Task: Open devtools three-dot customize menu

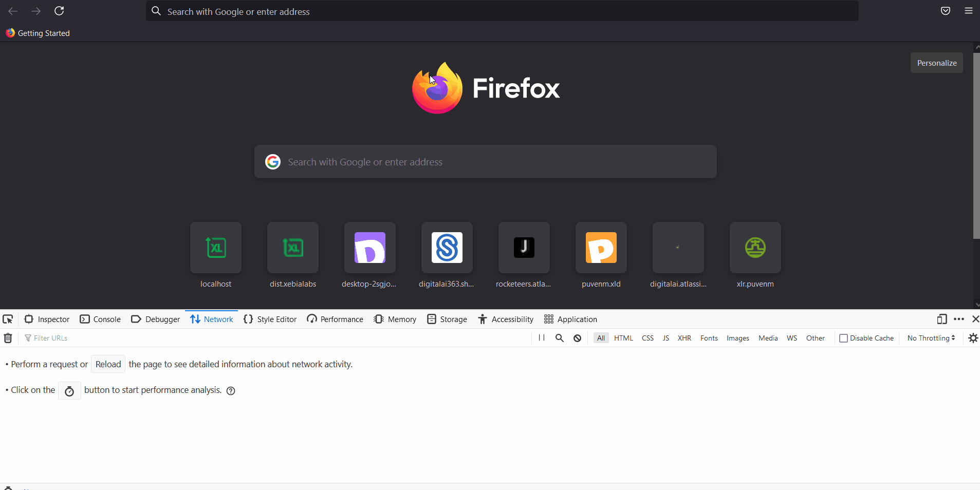Action: tap(959, 319)
